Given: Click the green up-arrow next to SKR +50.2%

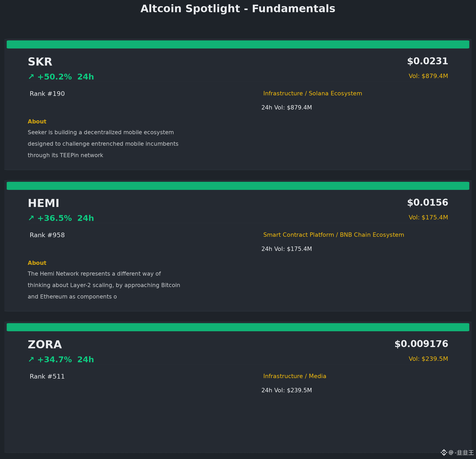Looking at the screenshot, I should [x=31, y=77].
